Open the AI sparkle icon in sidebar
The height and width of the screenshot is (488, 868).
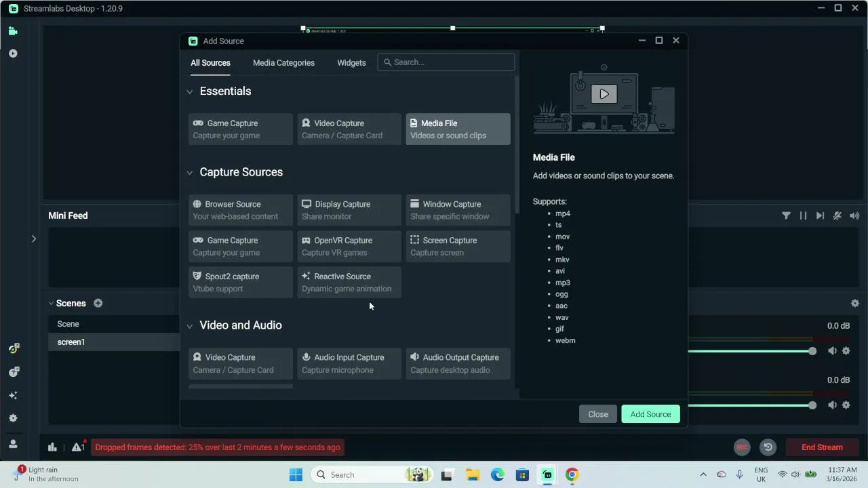click(13, 395)
